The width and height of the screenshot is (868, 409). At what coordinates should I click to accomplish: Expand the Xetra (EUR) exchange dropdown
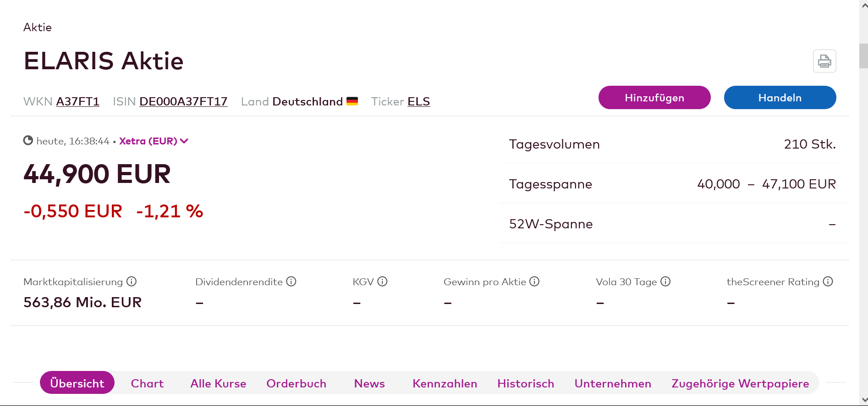coord(154,141)
